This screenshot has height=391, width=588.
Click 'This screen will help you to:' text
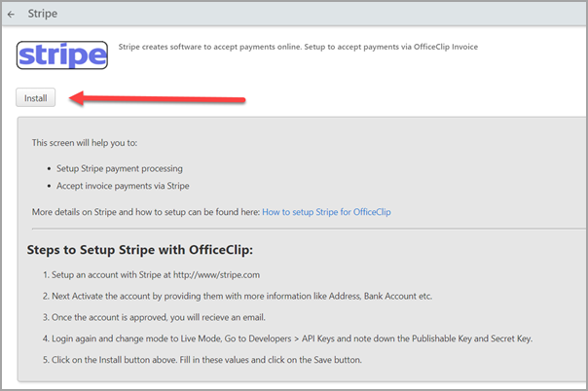click(85, 143)
